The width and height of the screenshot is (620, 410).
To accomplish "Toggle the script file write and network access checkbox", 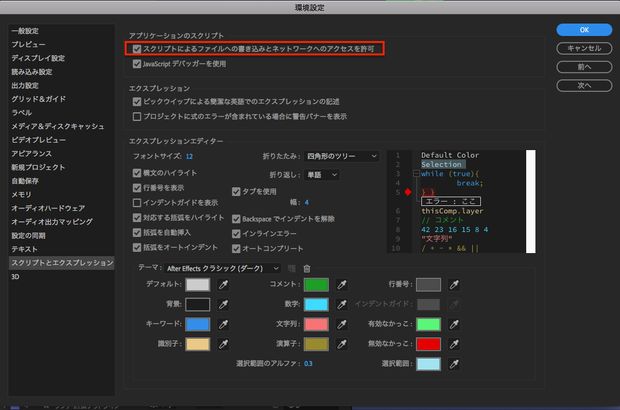I will click(137, 49).
